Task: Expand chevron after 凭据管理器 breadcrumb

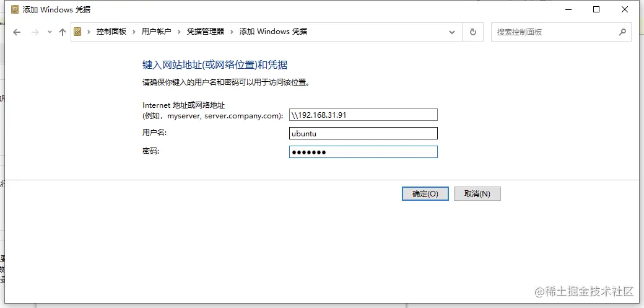Action: click(232, 32)
